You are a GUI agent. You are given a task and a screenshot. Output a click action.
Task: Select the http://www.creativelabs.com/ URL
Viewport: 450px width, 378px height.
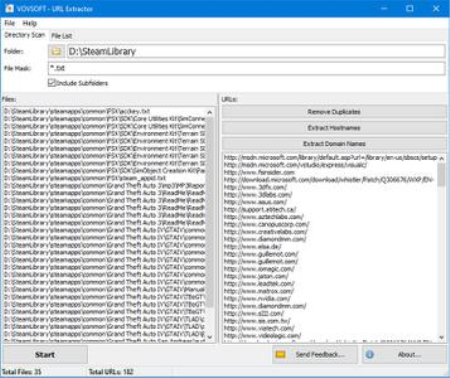click(266, 231)
